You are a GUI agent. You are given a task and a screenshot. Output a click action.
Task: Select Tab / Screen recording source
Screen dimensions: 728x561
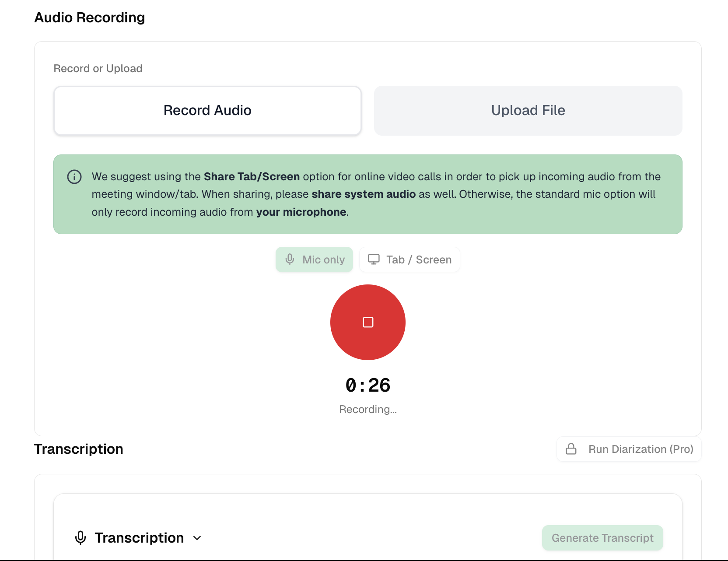pyautogui.click(x=409, y=259)
